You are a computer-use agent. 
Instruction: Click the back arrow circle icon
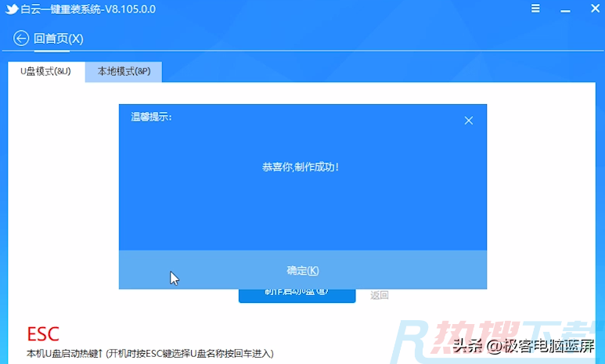pos(21,38)
